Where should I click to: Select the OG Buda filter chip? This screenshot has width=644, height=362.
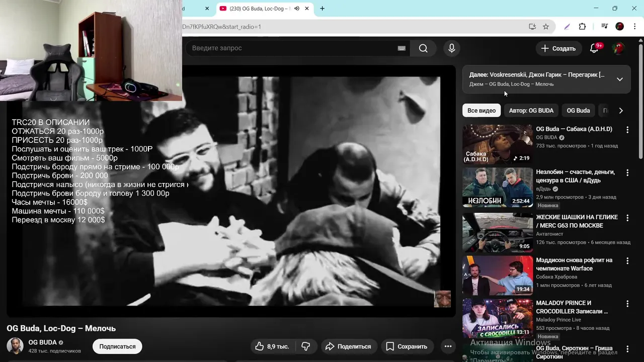[578, 111]
